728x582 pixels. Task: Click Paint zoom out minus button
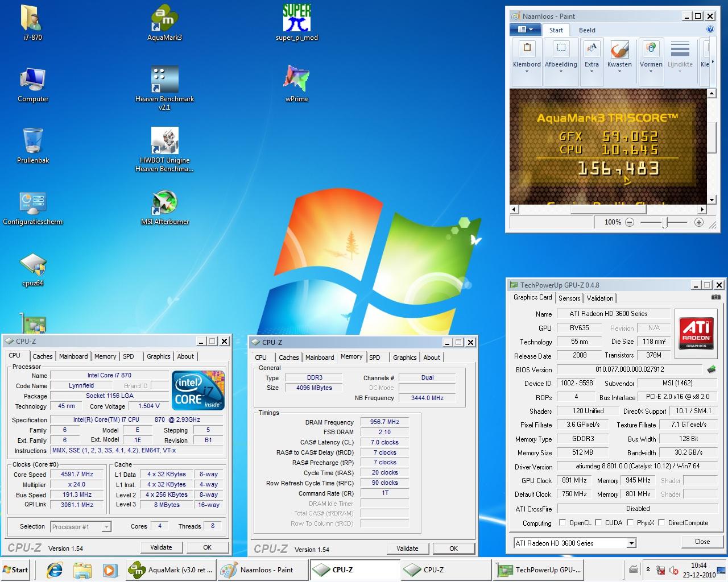point(630,222)
